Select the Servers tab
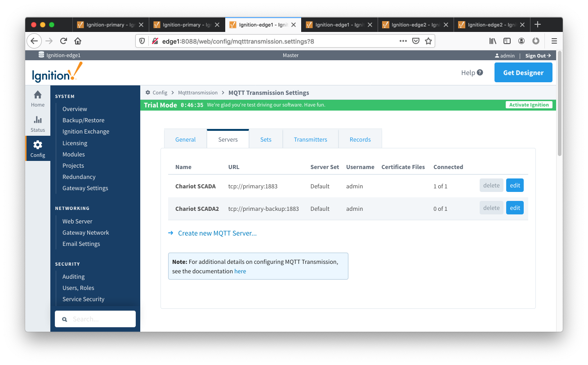This screenshot has height=365, width=588. [228, 139]
